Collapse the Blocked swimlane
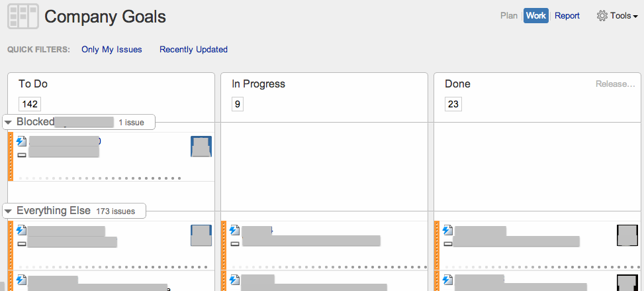Screen dimensions: 644x291 coord(9,122)
